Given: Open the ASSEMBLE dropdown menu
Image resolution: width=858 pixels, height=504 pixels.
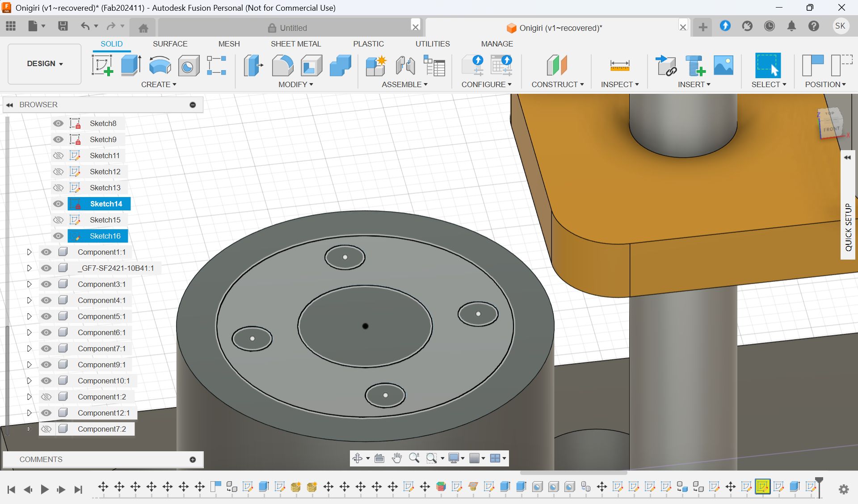Looking at the screenshot, I should click(404, 84).
